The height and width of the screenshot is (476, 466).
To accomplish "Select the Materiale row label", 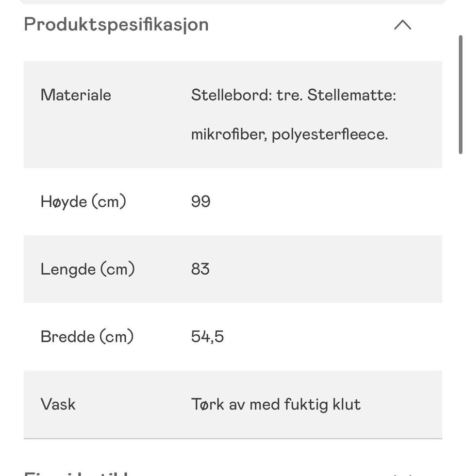I will point(76,95).
